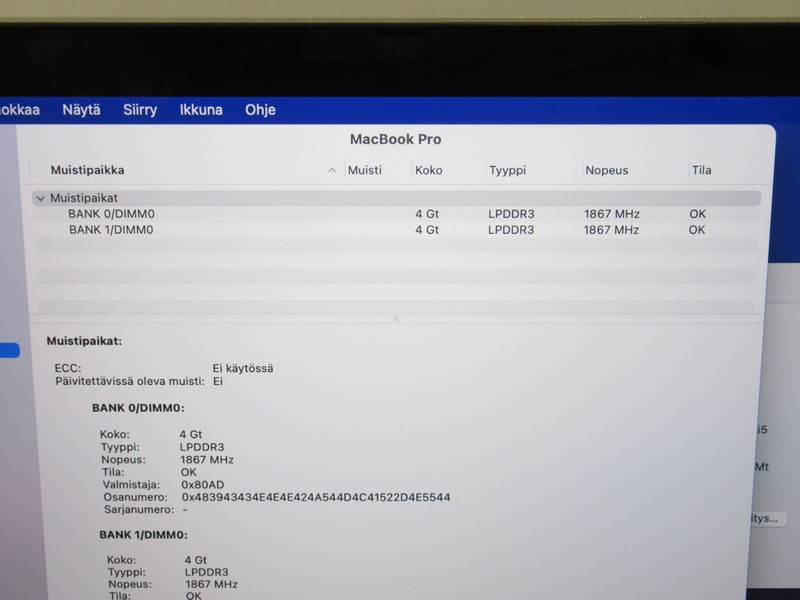
Task: Click LPDDR3 type in BANK 0/DIMM0 row
Action: point(511,214)
